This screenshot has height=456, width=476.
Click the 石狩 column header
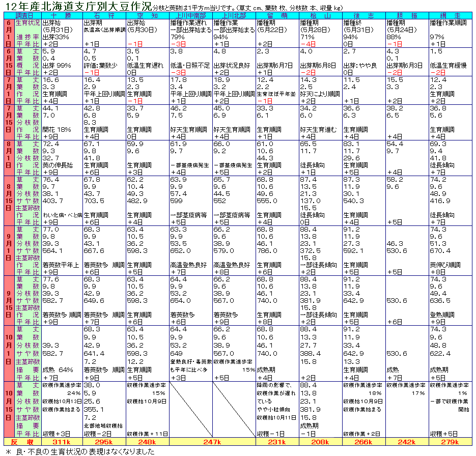coord(104,16)
